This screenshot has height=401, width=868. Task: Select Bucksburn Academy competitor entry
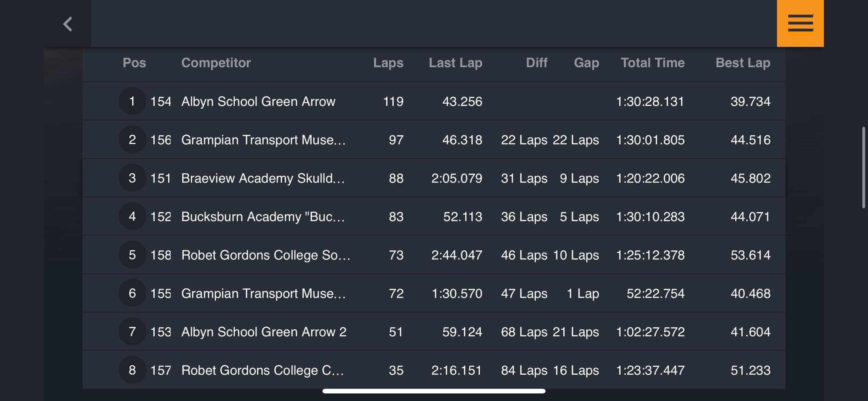pyautogui.click(x=263, y=217)
